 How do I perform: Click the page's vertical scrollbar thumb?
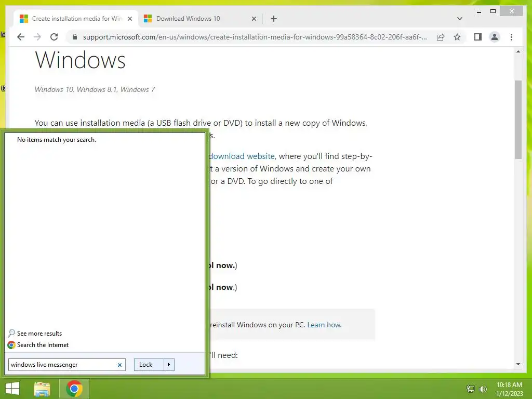tap(518, 119)
